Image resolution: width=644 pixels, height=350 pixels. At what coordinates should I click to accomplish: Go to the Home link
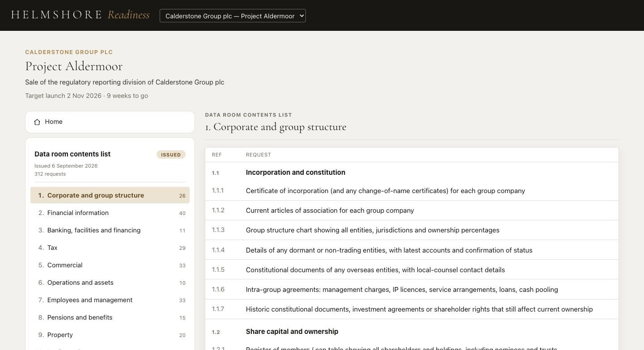110,122
